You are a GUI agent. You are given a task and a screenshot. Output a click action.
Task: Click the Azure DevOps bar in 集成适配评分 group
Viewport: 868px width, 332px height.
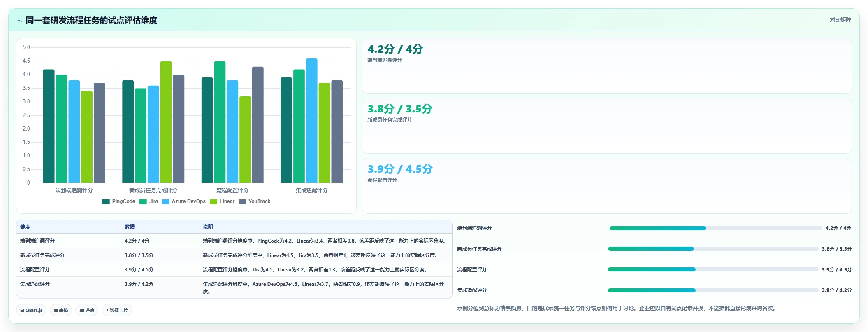(x=312, y=121)
